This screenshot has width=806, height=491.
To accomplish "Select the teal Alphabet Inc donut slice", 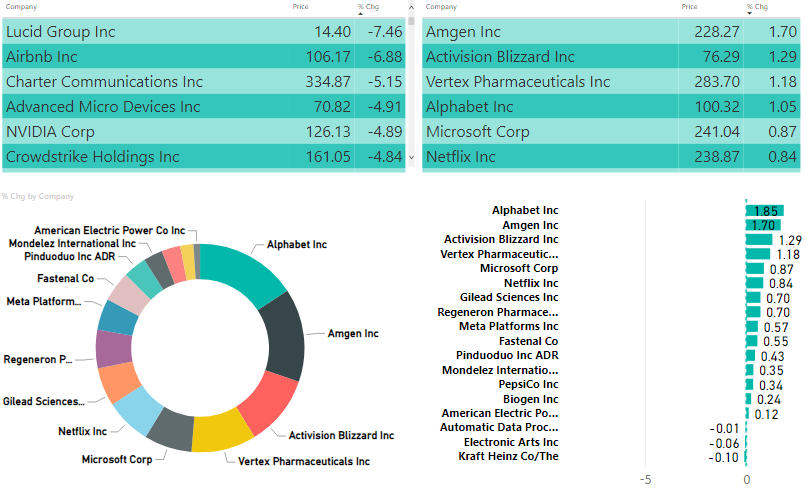I will pos(243,270).
